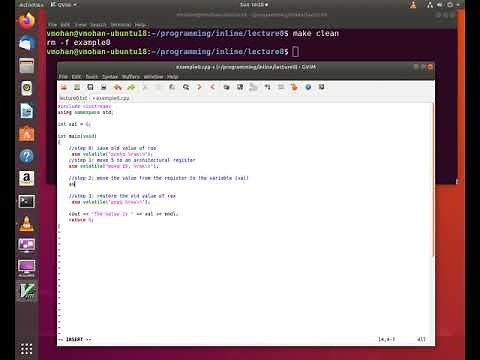Open Find and Replace from GVim toolbar
Image resolution: width=480 pixels, height=360 pixels.
[186, 87]
